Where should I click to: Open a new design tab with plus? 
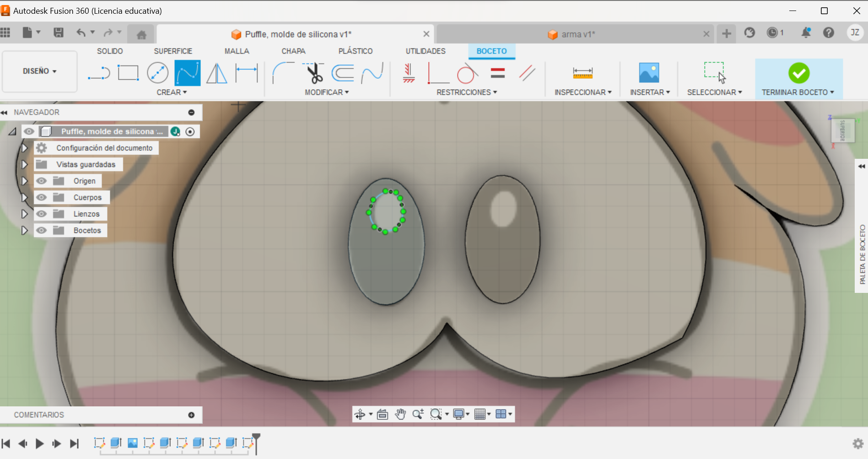coord(726,33)
